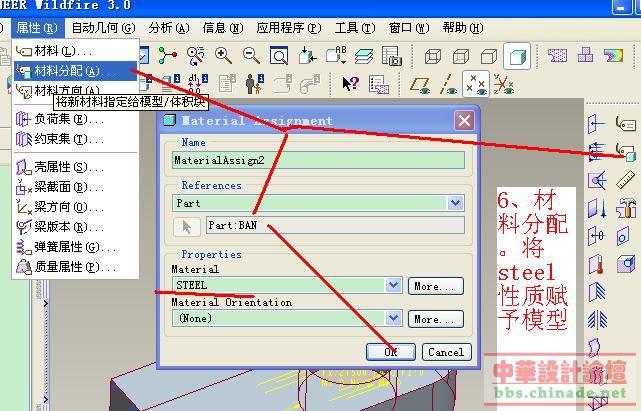Click the zoom out magnifier icon
This screenshot has height=411, width=641.
tap(251, 55)
